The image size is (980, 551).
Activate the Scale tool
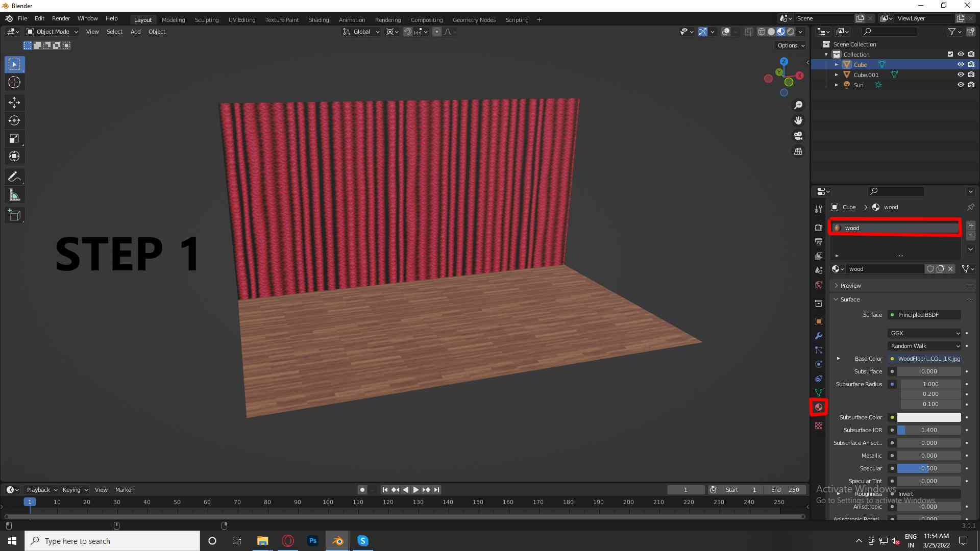pyautogui.click(x=14, y=138)
